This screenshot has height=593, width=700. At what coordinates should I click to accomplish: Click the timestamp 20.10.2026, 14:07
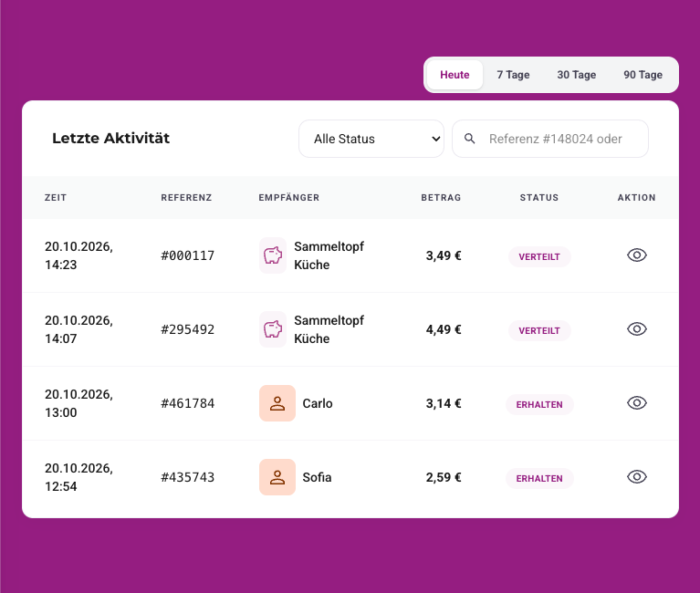point(78,329)
